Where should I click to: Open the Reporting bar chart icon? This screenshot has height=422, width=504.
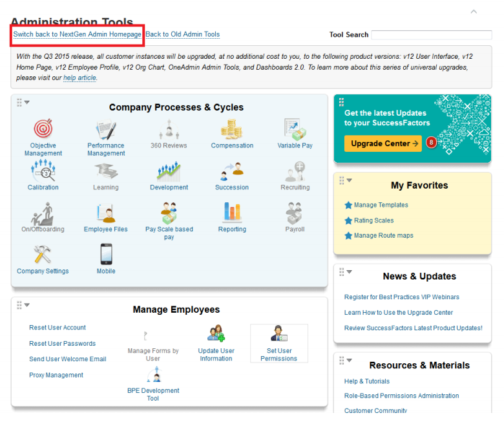click(232, 213)
